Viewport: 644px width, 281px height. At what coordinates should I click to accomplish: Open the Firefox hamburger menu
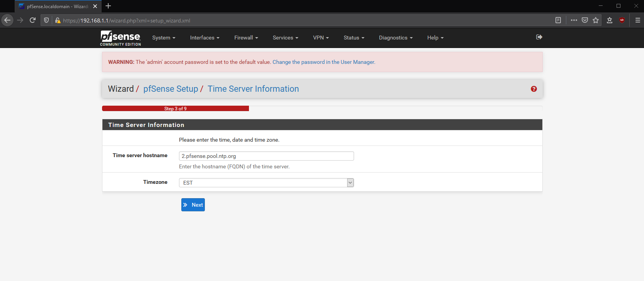(638, 20)
